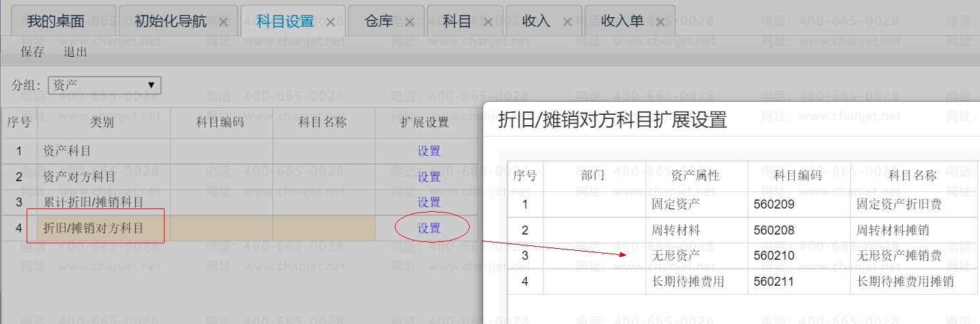
Task: Switch to the 收入单 tab
Action: tap(622, 21)
